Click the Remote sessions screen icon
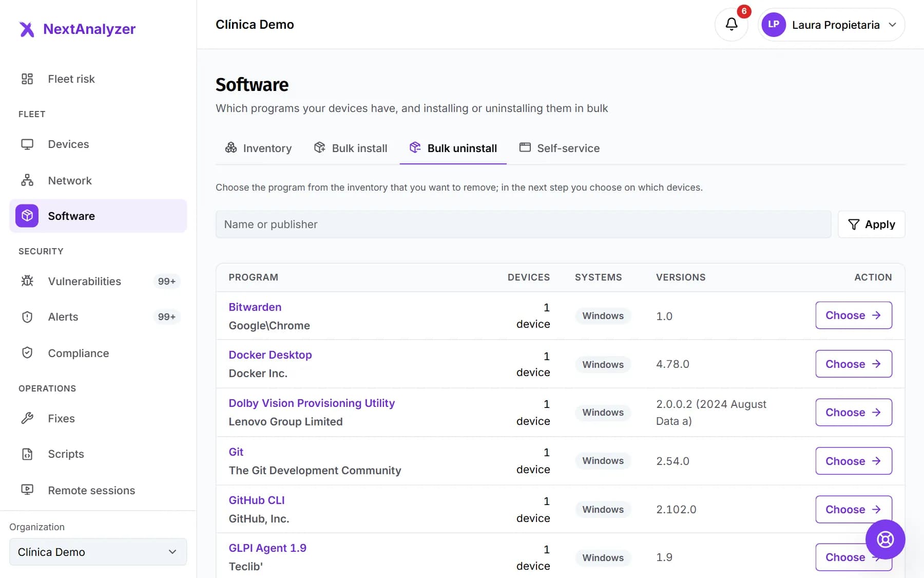The image size is (924, 578). [27, 490]
